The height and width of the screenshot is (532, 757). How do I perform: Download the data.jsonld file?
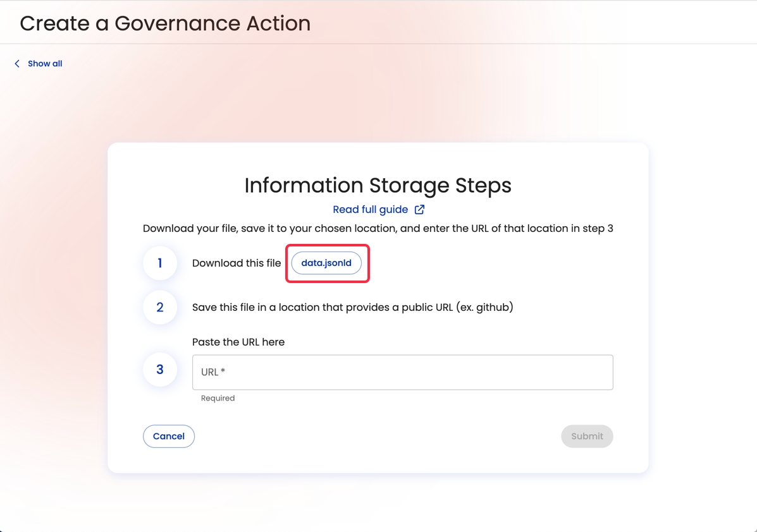tap(326, 263)
